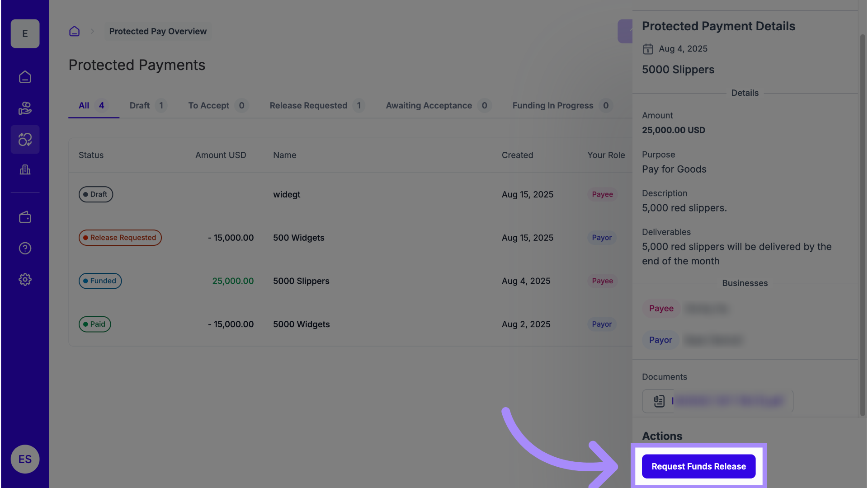
Task: Open the Home icon in sidebar
Action: [x=25, y=77]
